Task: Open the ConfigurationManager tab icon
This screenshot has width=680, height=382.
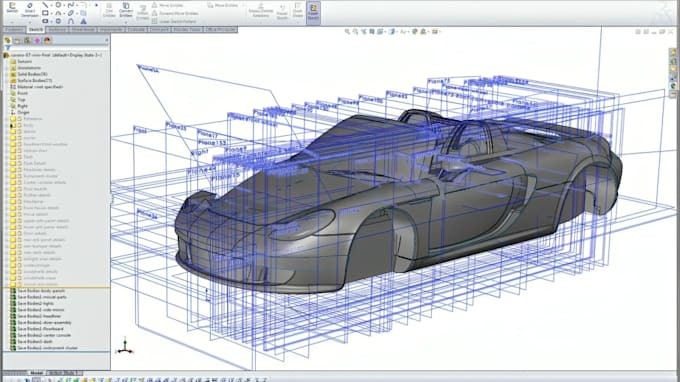Action: 27,40
